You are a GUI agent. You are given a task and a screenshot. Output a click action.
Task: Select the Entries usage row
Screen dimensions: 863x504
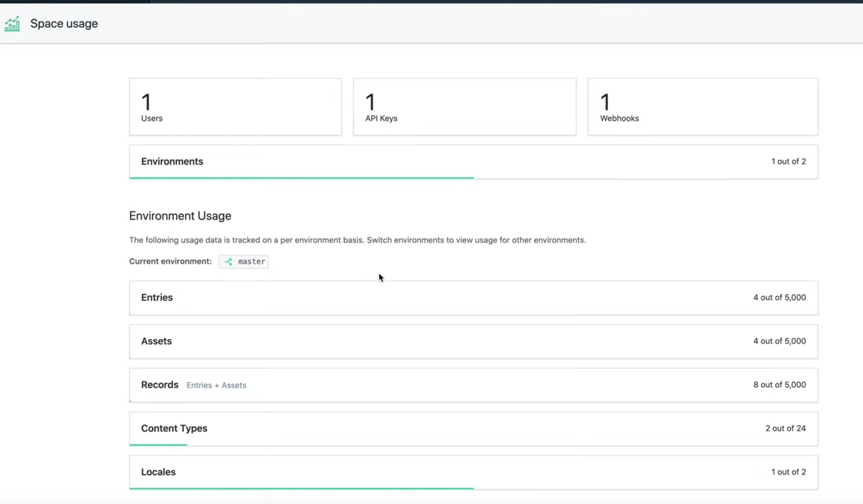click(473, 297)
